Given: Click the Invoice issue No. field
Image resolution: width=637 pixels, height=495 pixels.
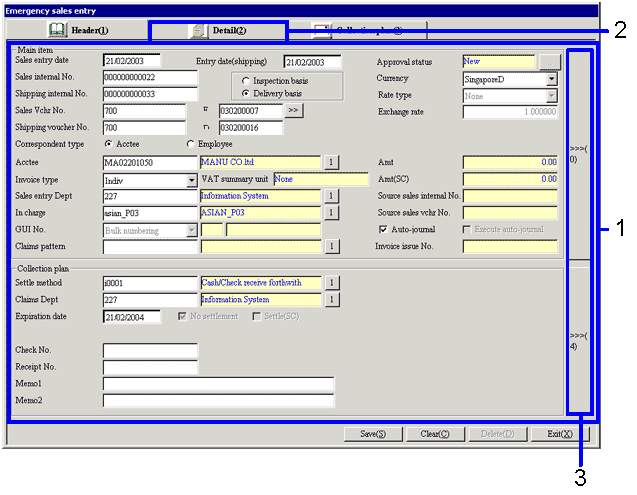Looking at the screenshot, I should pyautogui.click(x=510, y=246).
